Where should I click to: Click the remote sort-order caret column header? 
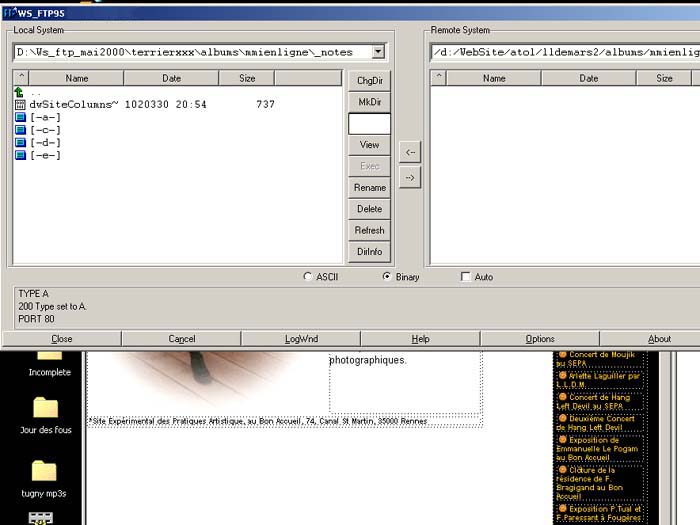pyautogui.click(x=438, y=78)
